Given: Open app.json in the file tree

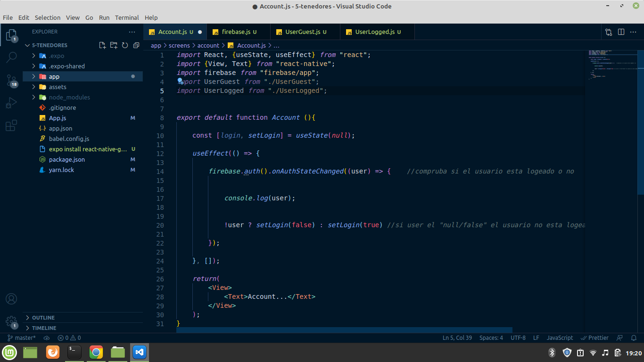Looking at the screenshot, I should point(83,128).
